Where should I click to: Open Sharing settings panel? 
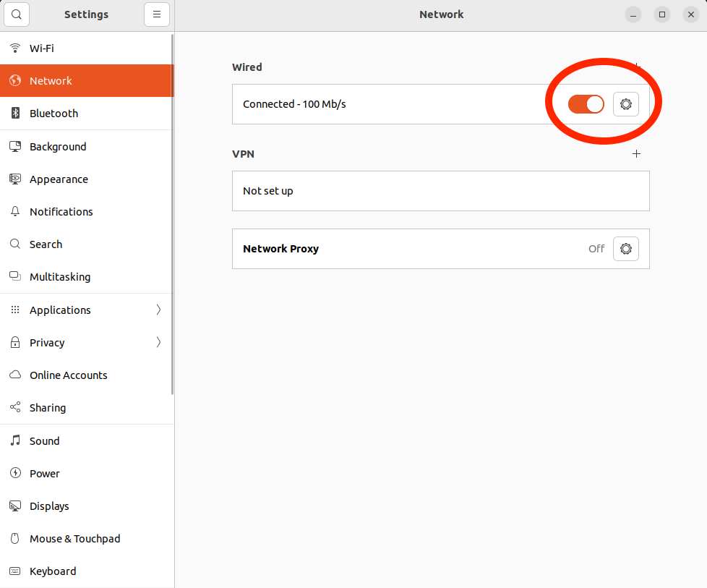(86, 407)
